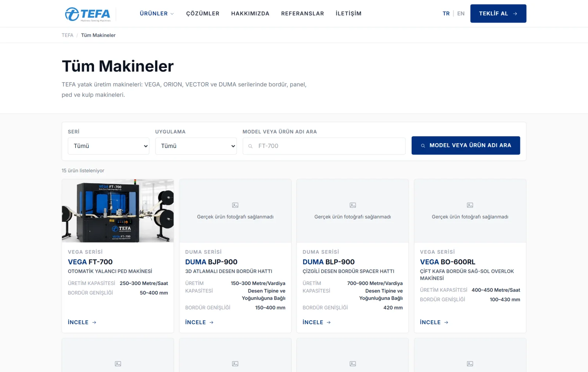This screenshot has height=372, width=588.
Task: Focus the model search input field
Action: click(x=324, y=146)
